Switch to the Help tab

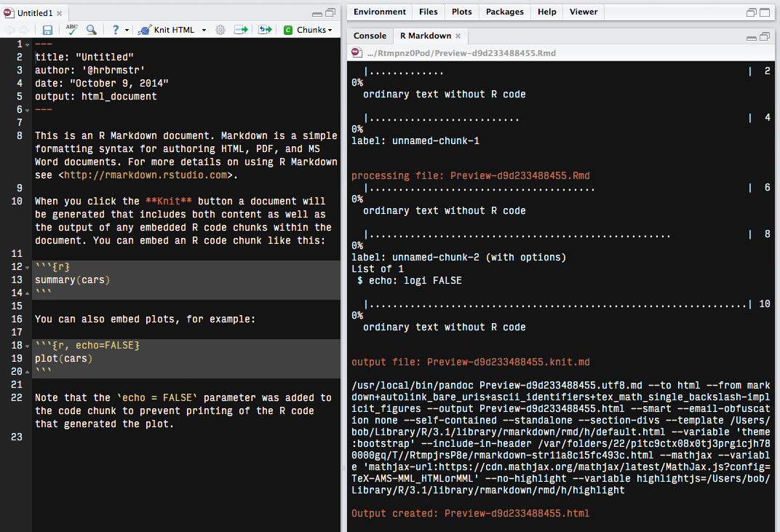(546, 12)
